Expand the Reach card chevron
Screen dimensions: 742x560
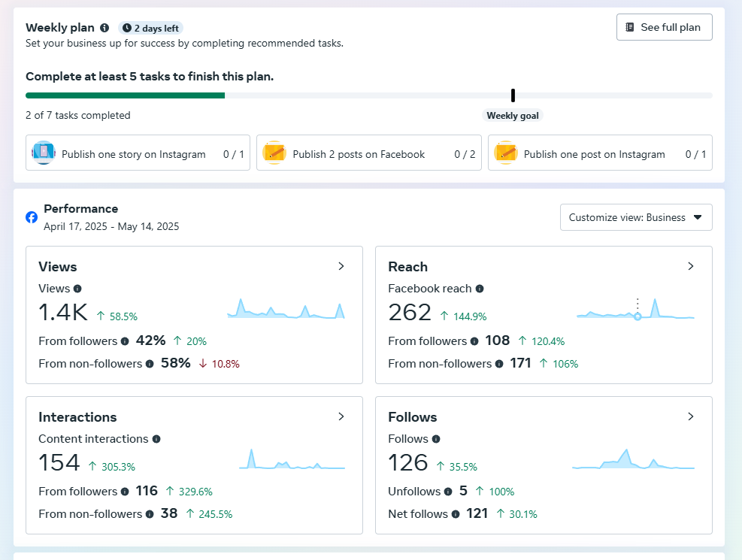[690, 266]
